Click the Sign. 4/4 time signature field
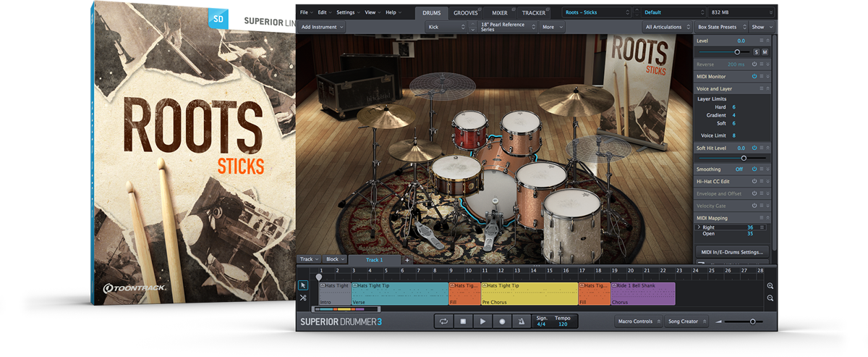Viewport: 868px width, 357px height. [x=542, y=322]
